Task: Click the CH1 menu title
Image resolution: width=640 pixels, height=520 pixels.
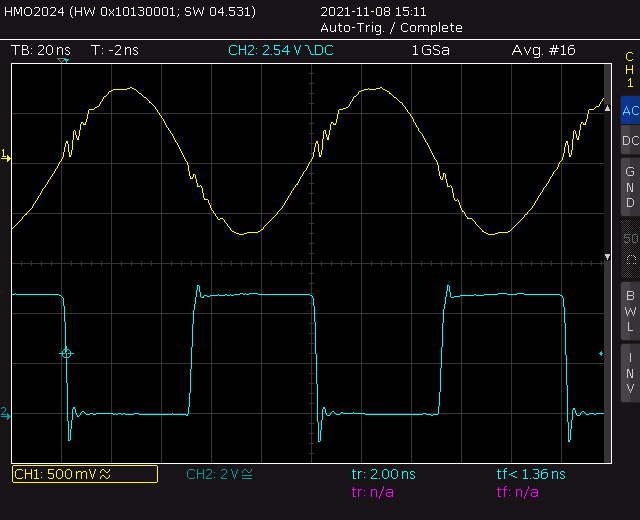Action: 630,69
